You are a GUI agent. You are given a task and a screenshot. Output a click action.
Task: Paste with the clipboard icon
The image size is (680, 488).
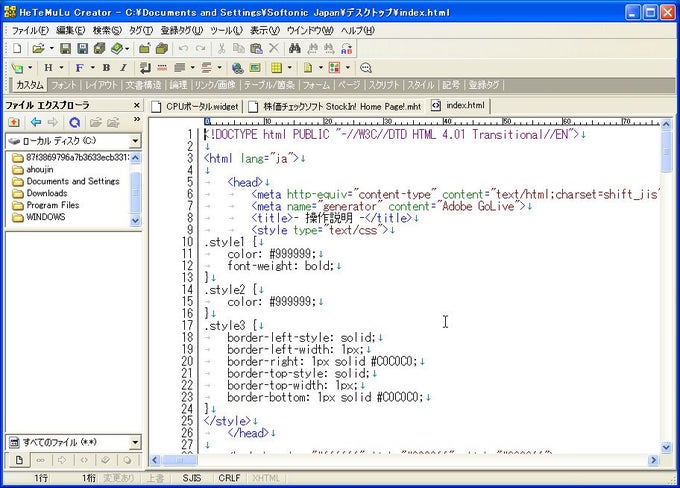pyautogui.click(x=256, y=49)
